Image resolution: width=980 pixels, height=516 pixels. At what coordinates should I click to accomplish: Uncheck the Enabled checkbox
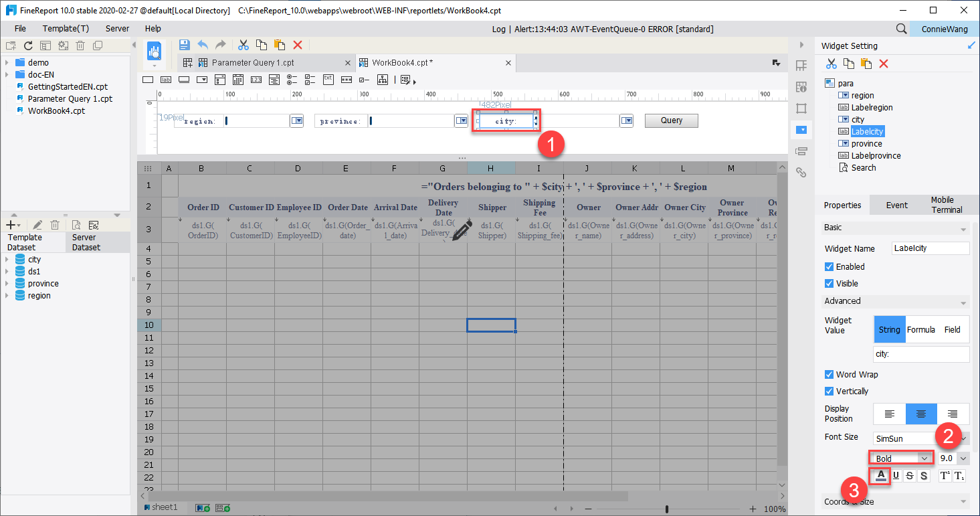[829, 266]
